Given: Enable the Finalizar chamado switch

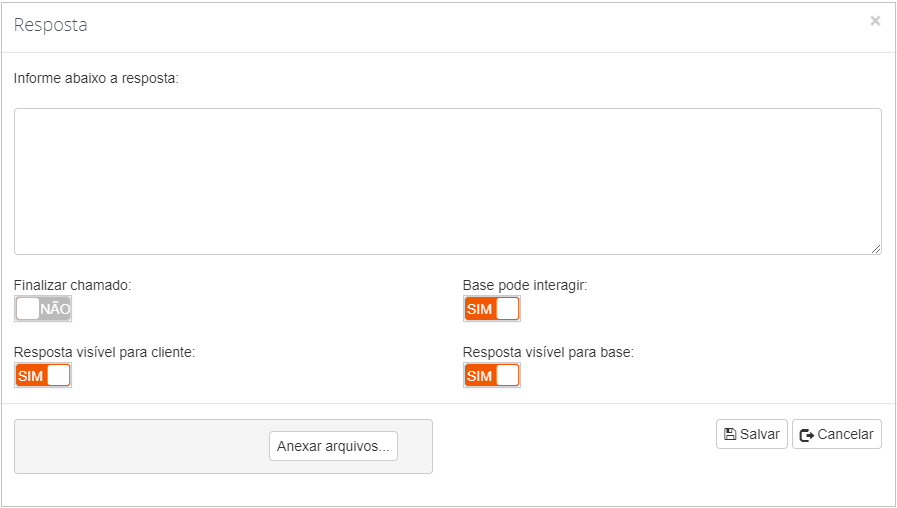Looking at the screenshot, I should click(43, 309).
